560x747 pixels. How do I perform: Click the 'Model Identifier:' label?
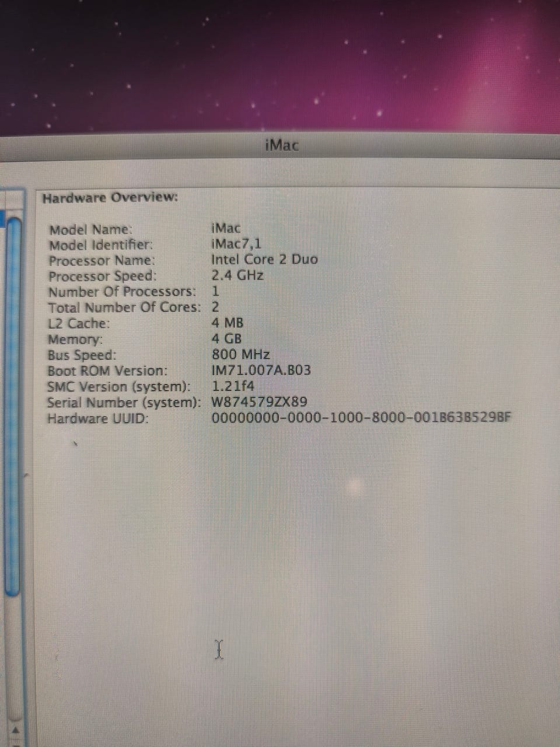(x=100, y=246)
